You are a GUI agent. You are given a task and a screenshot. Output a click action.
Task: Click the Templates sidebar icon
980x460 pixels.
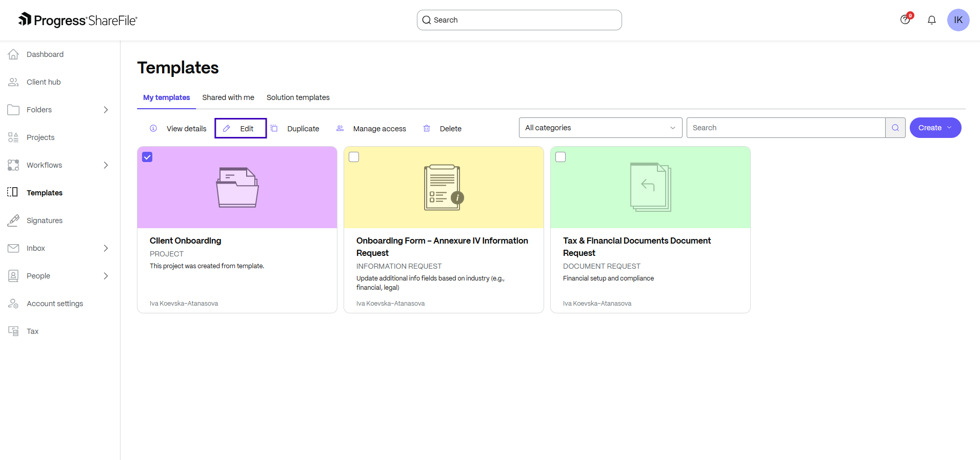click(13, 192)
